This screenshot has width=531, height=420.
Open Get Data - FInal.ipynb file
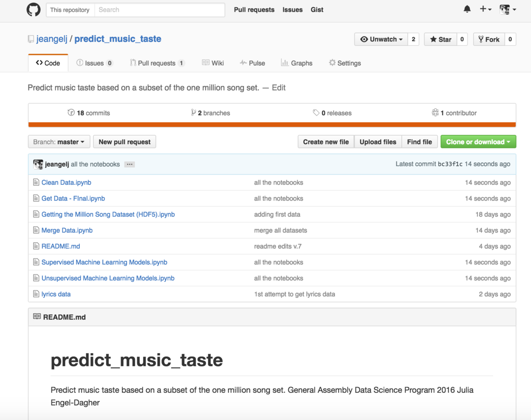[x=73, y=198]
